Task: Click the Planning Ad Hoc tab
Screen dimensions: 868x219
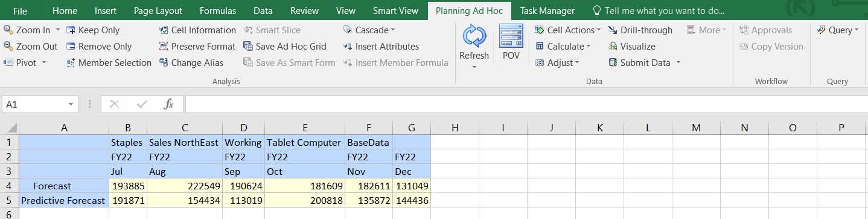Action: (470, 10)
